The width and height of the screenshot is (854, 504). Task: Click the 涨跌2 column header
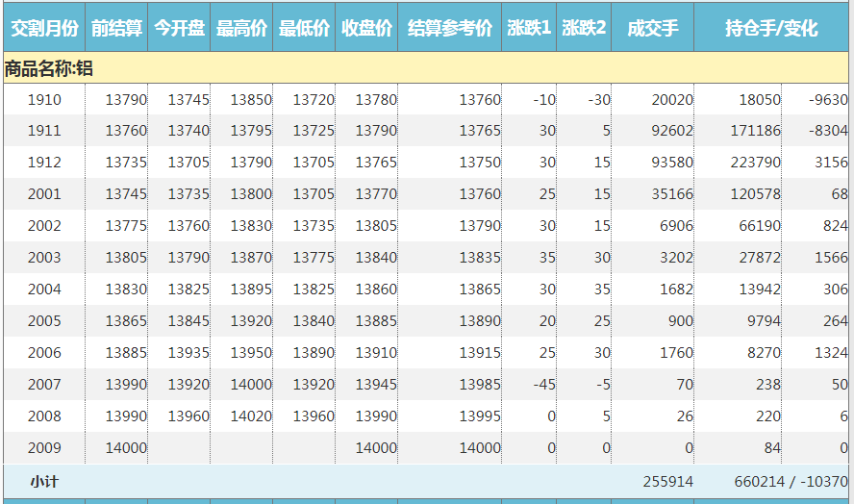tap(584, 29)
